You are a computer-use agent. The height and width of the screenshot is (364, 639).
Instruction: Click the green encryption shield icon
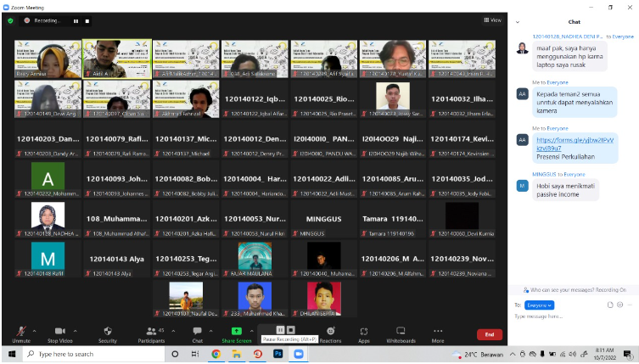pyautogui.click(x=10, y=20)
